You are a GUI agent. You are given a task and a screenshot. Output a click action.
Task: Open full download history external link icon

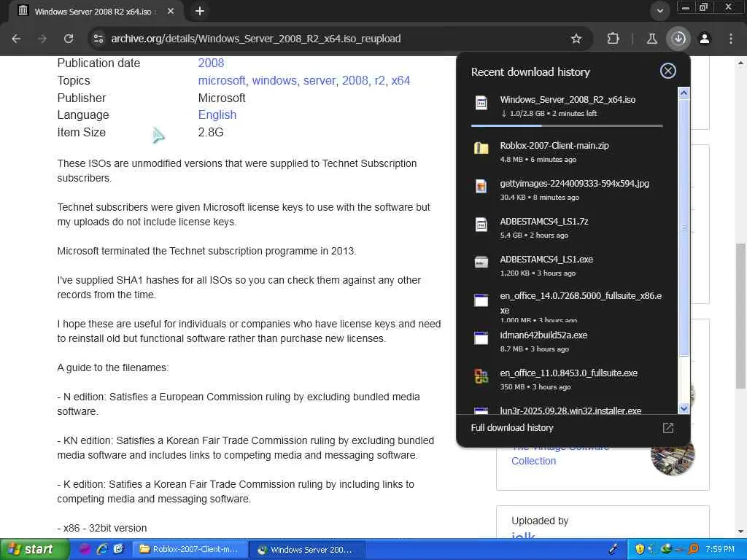tap(668, 427)
